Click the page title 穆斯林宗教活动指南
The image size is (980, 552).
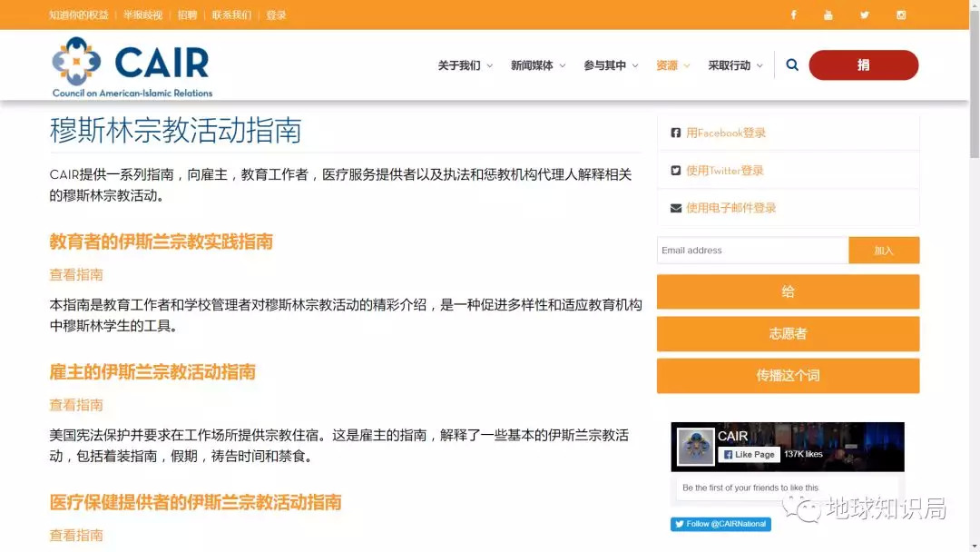(176, 130)
